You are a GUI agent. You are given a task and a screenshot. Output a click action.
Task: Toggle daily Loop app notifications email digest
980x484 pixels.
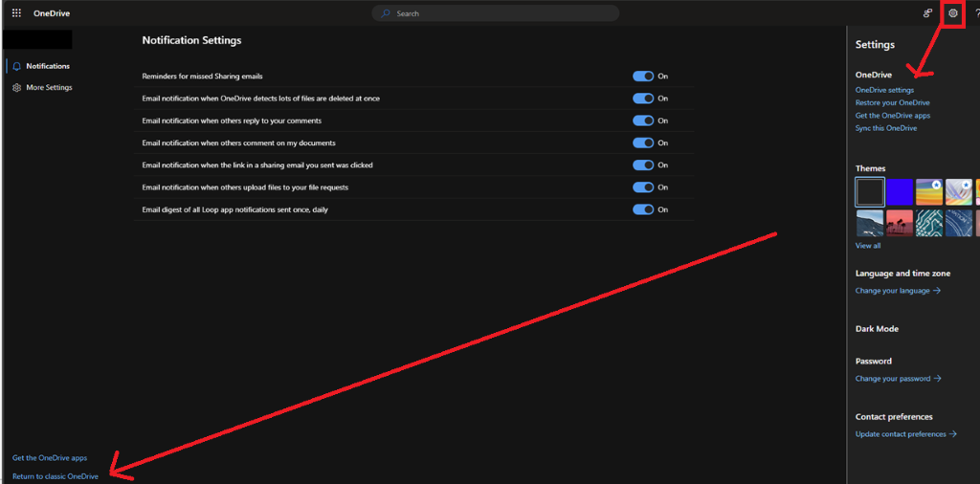(x=643, y=209)
